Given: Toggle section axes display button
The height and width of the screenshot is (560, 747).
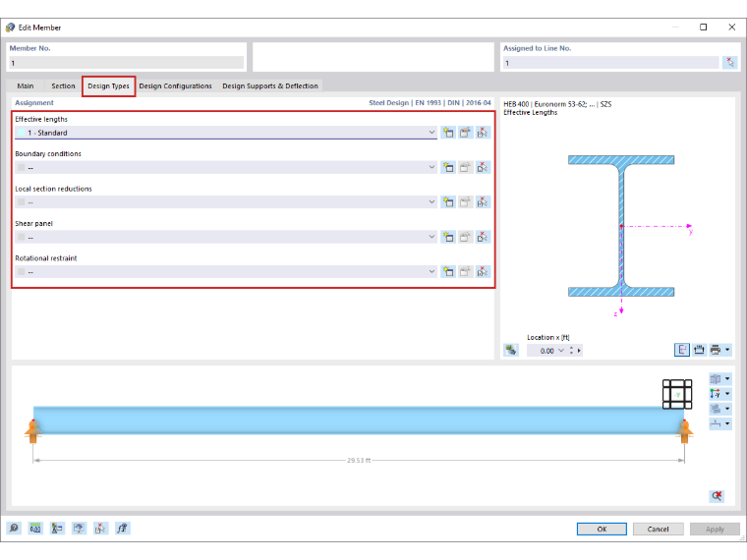Looking at the screenshot, I should 682,350.
